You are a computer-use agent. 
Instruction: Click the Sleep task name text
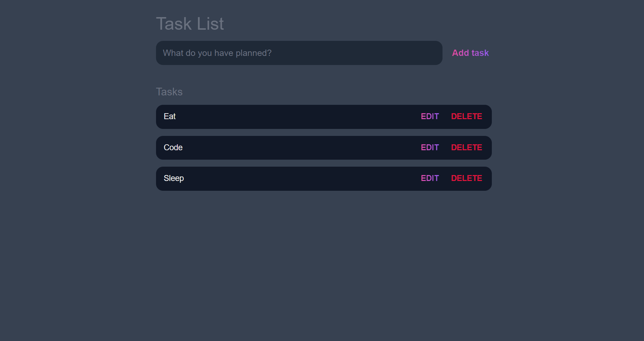[x=174, y=179]
